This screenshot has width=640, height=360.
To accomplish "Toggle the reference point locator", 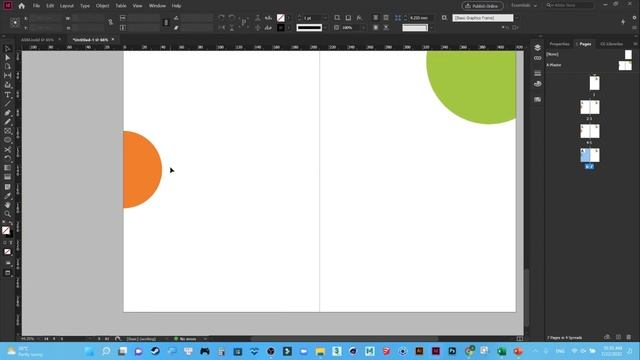I will pos(15,23).
